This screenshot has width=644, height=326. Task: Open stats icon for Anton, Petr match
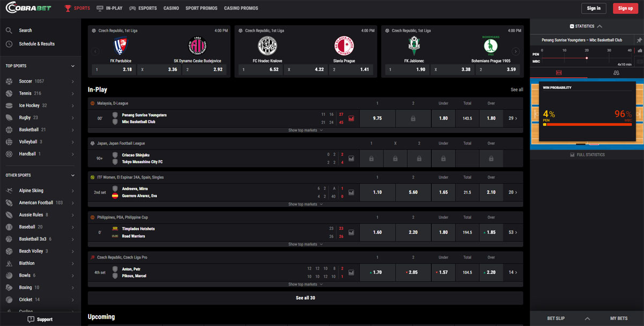(352, 272)
